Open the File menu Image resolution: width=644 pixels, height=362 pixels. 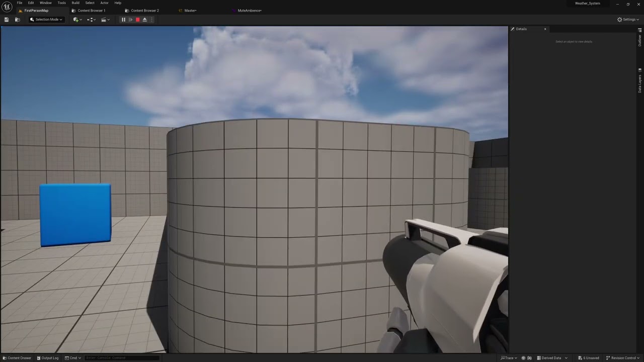19,3
